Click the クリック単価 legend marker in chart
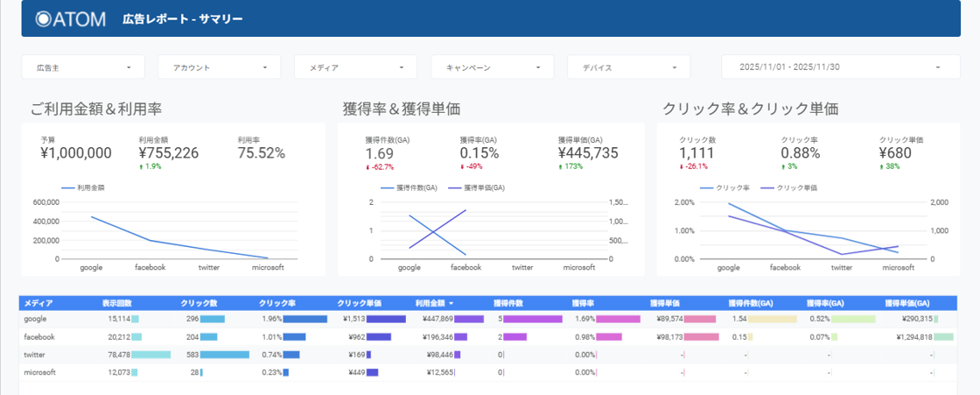 coord(766,187)
